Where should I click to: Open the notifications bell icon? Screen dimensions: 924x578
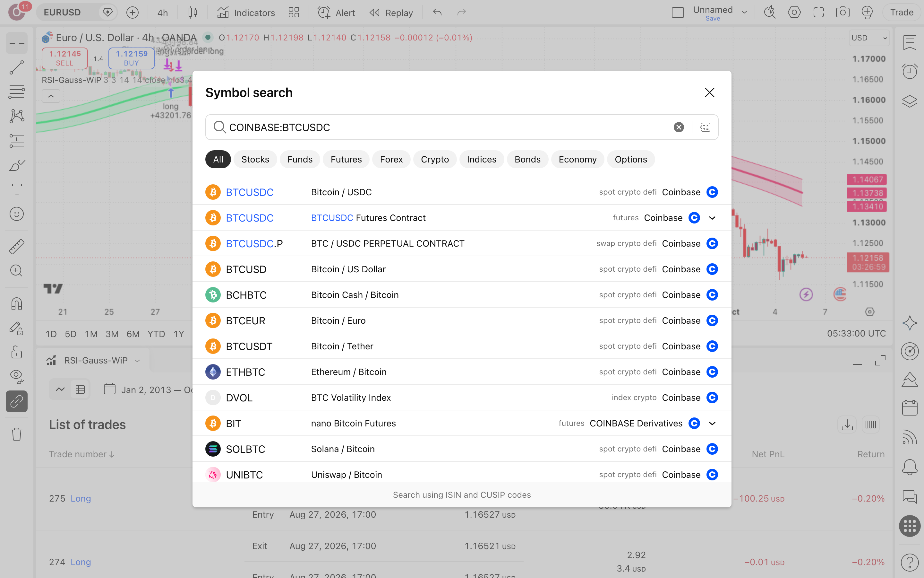(x=910, y=467)
